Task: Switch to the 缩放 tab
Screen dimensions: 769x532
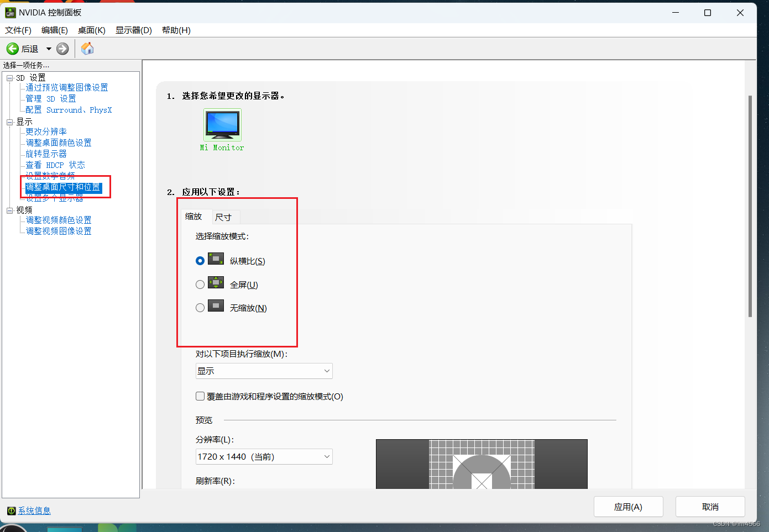Action: 193,216
